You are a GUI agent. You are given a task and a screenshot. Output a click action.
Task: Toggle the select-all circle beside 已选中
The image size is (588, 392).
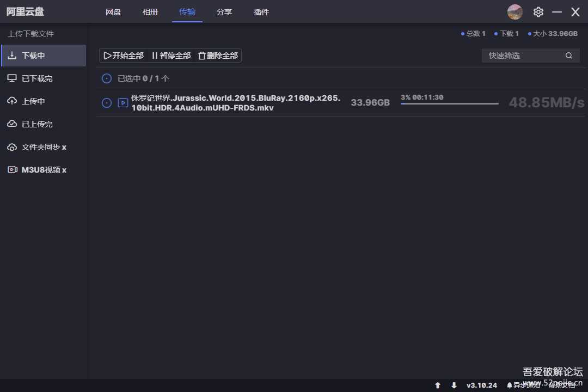coord(107,78)
